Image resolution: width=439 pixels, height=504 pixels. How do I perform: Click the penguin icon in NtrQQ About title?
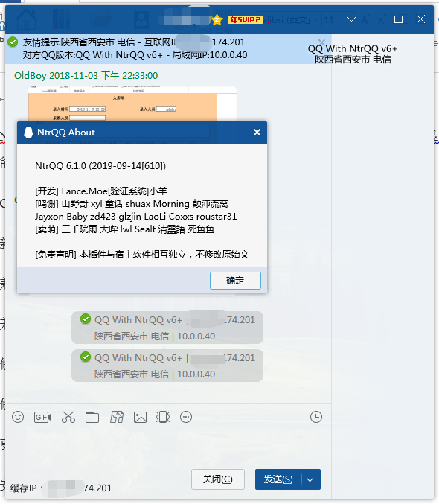[x=28, y=133]
